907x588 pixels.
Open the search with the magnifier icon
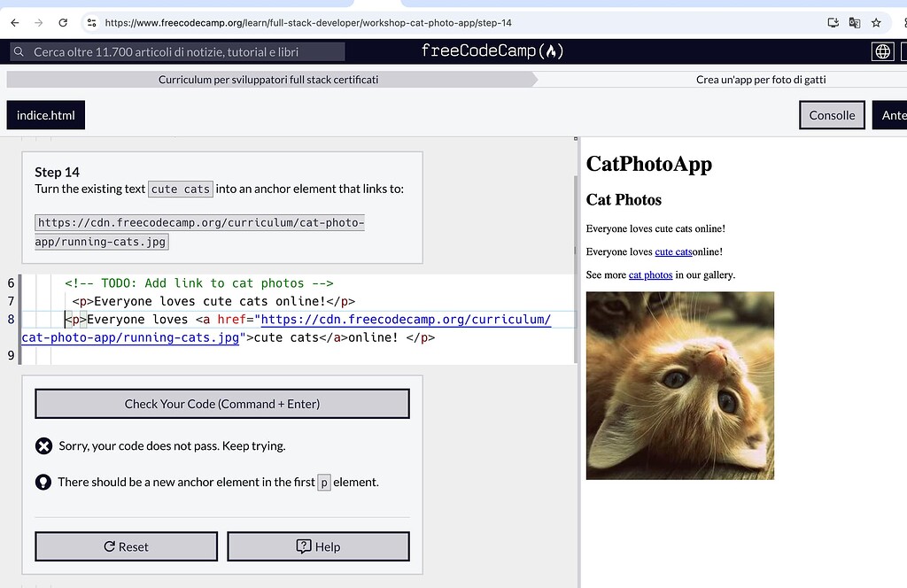pyautogui.click(x=19, y=50)
